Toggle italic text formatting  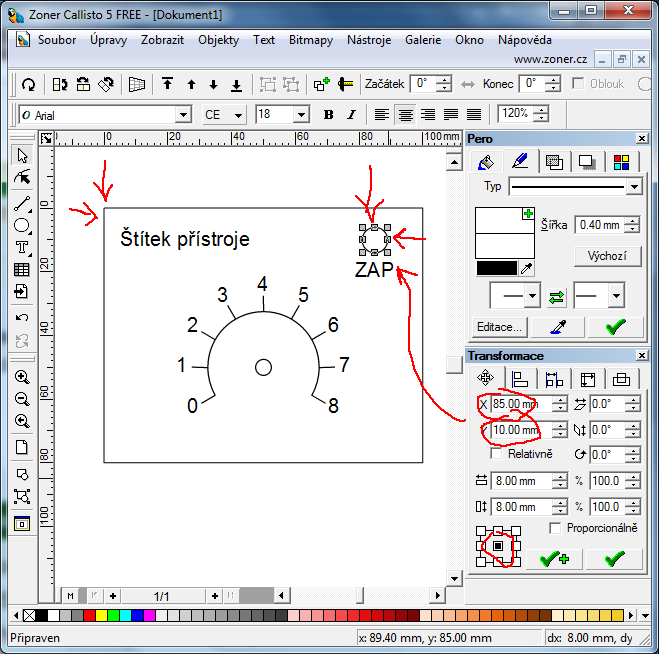pyautogui.click(x=351, y=114)
